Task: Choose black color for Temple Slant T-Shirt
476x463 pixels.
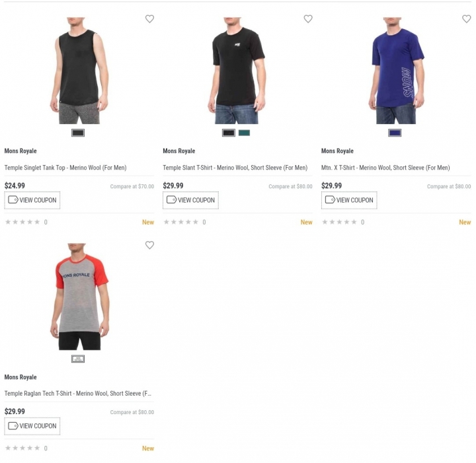Action: click(x=229, y=133)
